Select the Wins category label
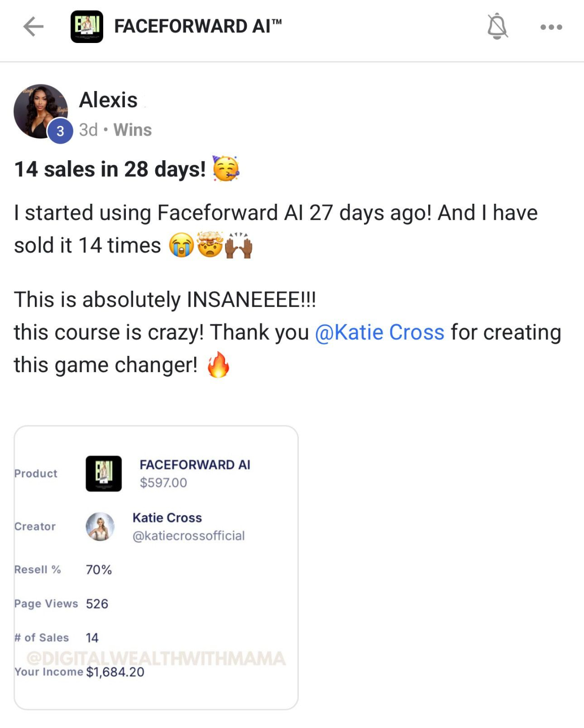The width and height of the screenshot is (584, 728). click(x=132, y=130)
